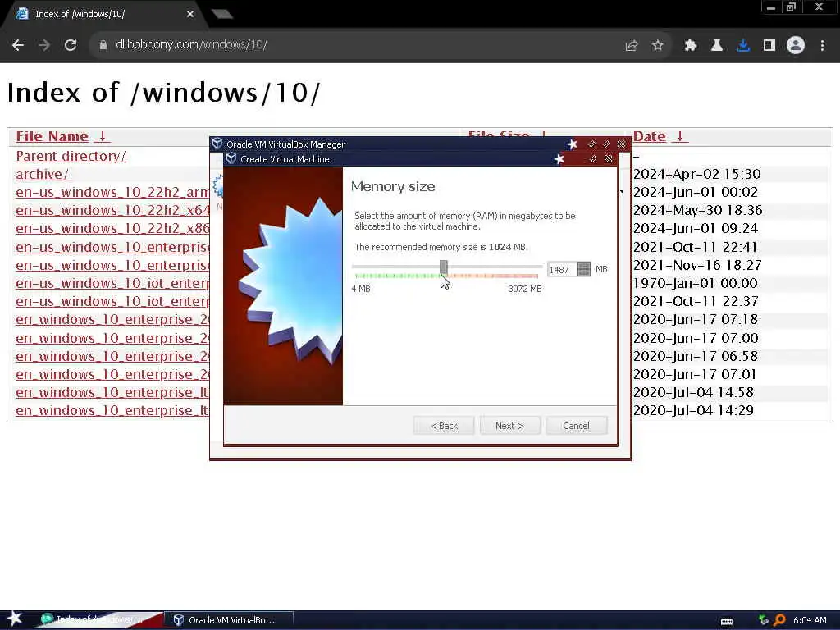Viewport: 840px width, 630px height.
Task: Open en-us_windows_10_22h2_x86 link
Action: pos(112,228)
